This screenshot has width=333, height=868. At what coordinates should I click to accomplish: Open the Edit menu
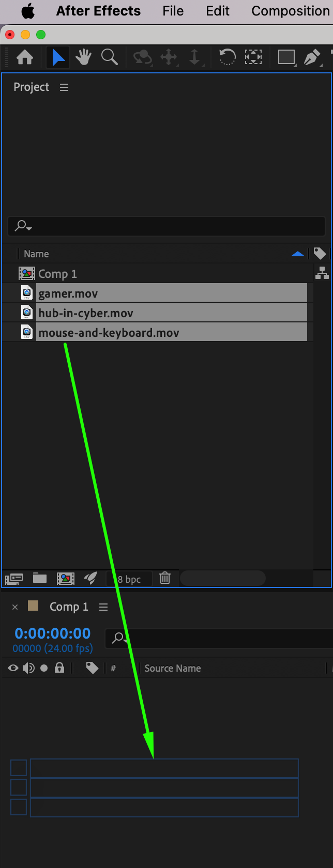click(x=218, y=11)
